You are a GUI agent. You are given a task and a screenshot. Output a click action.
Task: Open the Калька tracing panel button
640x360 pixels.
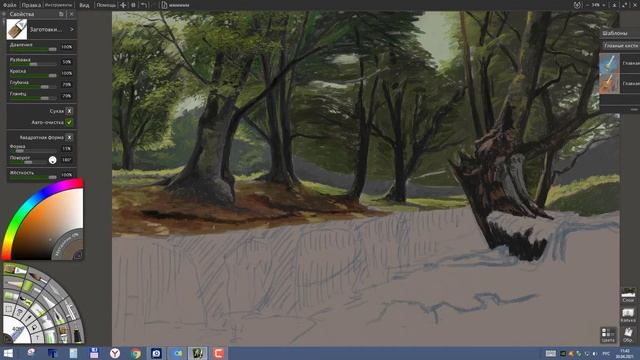(628, 315)
